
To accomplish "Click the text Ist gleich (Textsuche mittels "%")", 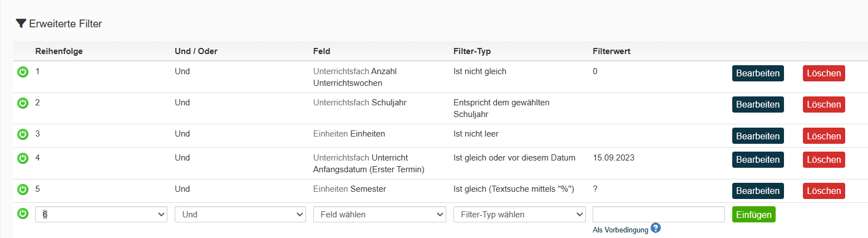I will click(x=514, y=189).
